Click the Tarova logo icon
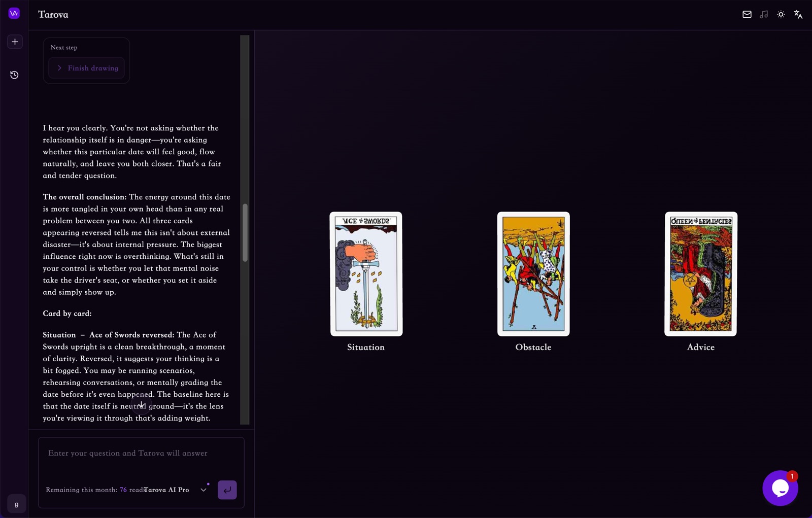The width and height of the screenshot is (812, 518). [x=14, y=13]
